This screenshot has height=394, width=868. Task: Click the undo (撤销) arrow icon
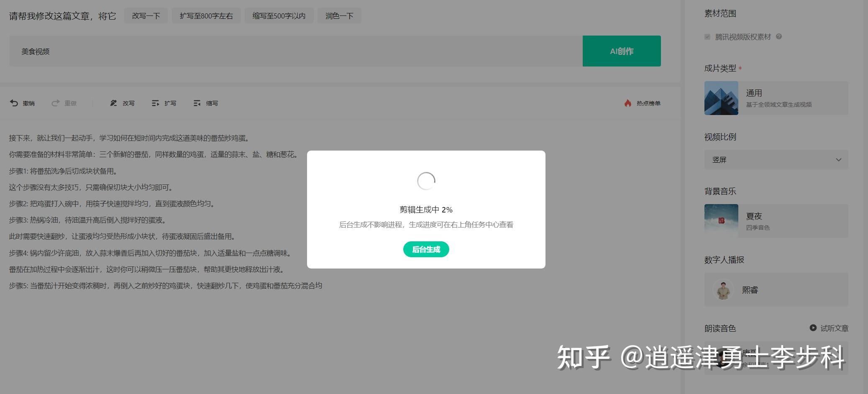(14, 103)
